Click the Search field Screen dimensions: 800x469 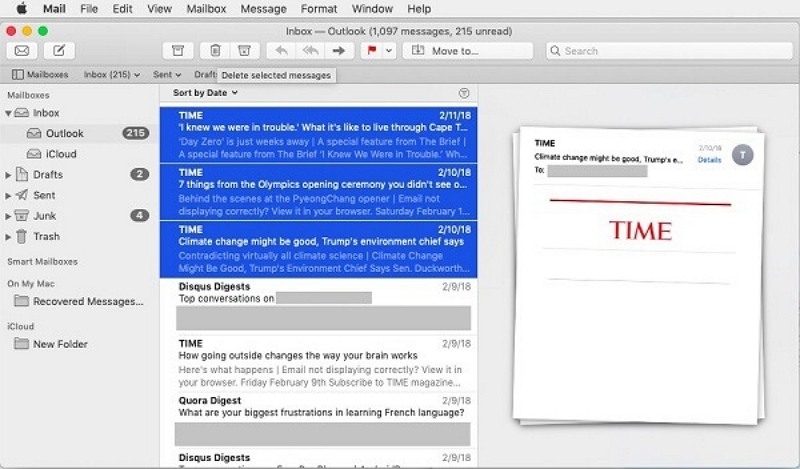(669, 51)
